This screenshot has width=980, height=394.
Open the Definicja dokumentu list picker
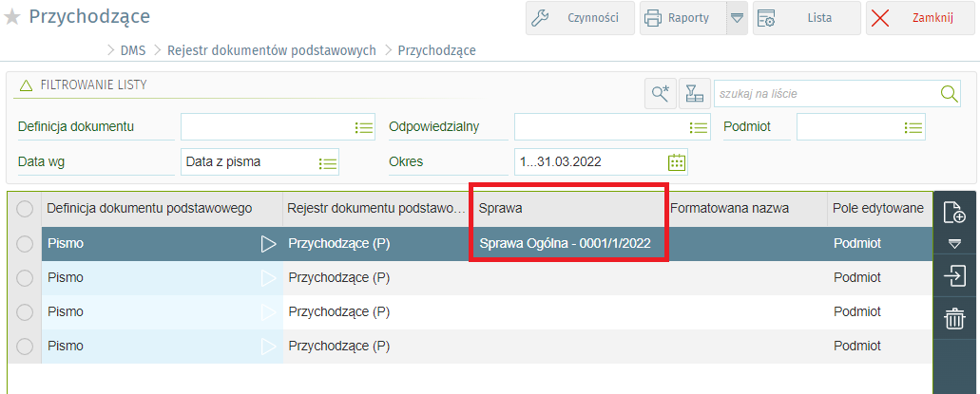[363, 127]
